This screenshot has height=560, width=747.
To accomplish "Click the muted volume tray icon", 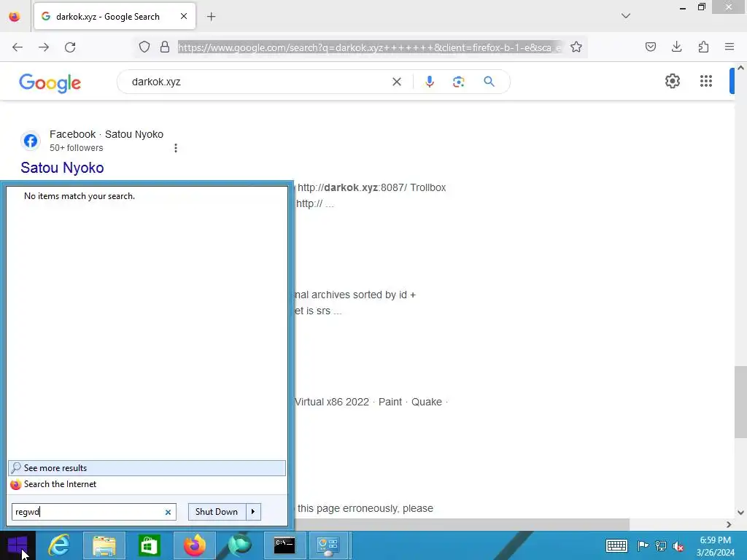I will coord(678,546).
